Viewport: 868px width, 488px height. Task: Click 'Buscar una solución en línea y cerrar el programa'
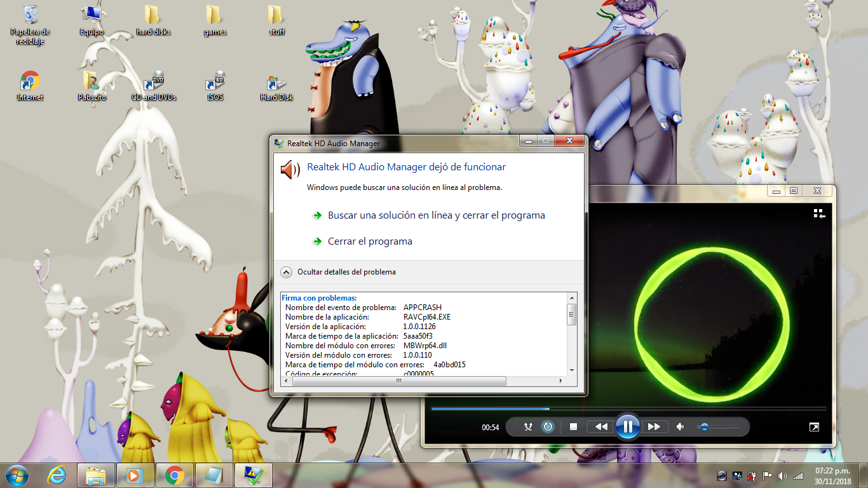[437, 215]
